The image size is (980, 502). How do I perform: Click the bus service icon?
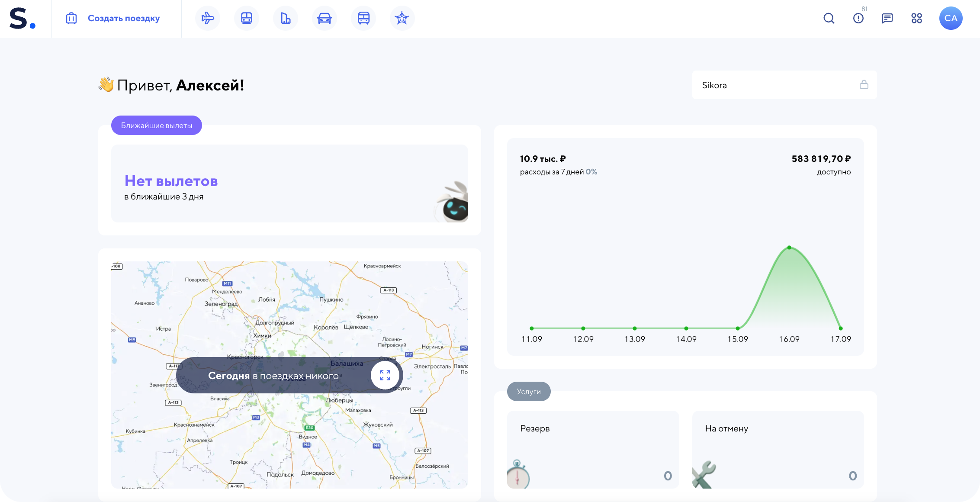[363, 18]
